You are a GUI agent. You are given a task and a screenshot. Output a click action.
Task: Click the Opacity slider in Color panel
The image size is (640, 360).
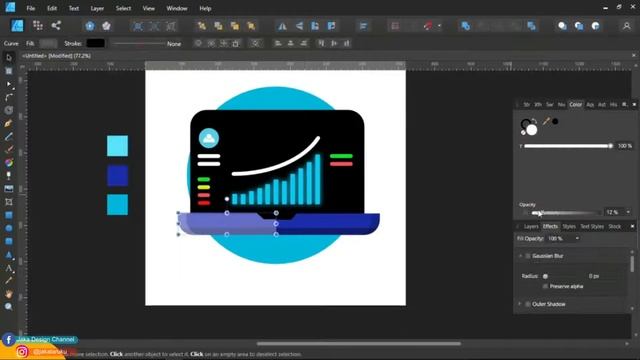[x=566, y=213]
